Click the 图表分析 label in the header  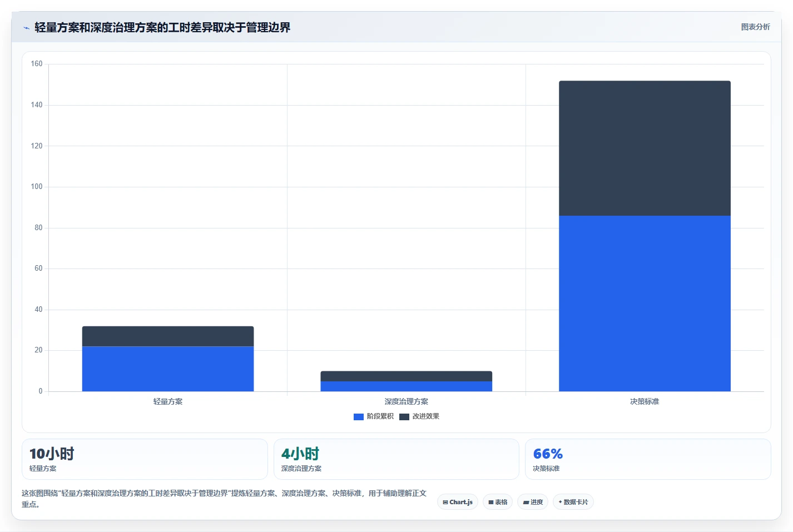coord(755,27)
